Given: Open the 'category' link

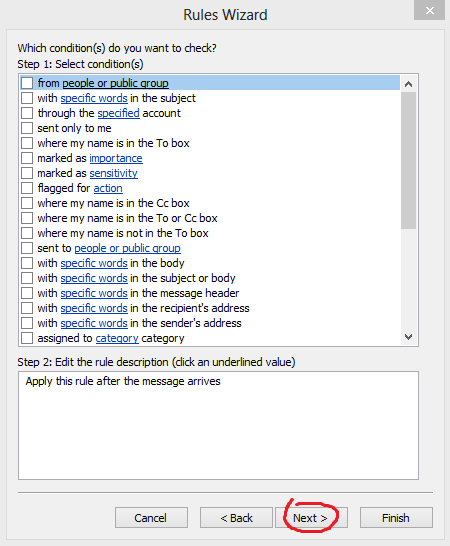Looking at the screenshot, I should (117, 338).
